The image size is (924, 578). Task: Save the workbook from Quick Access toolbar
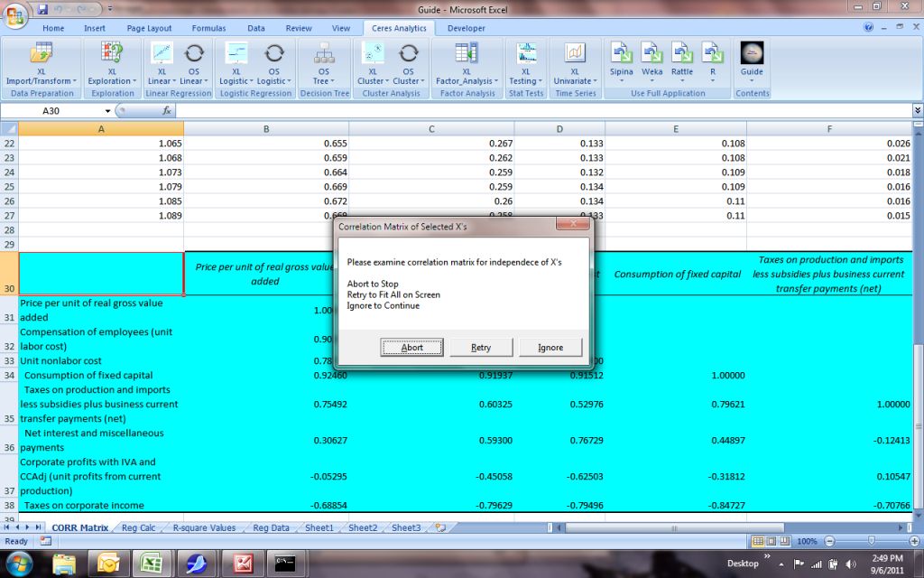click(42, 9)
